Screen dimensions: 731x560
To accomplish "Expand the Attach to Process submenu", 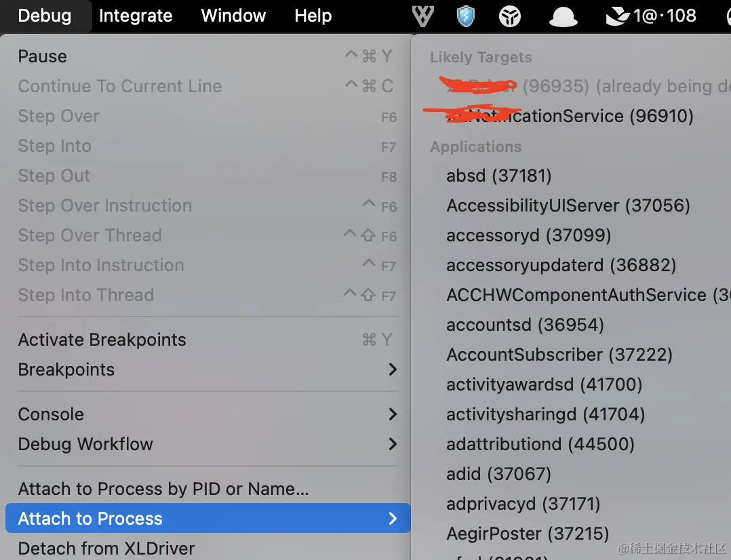I will click(x=208, y=518).
